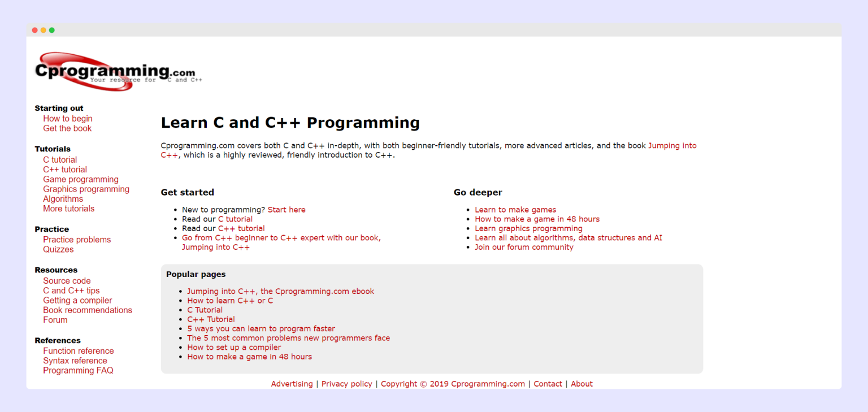Select Graphics programming in sidebar
This screenshot has width=868, height=412.
click(x=86, y=189)
